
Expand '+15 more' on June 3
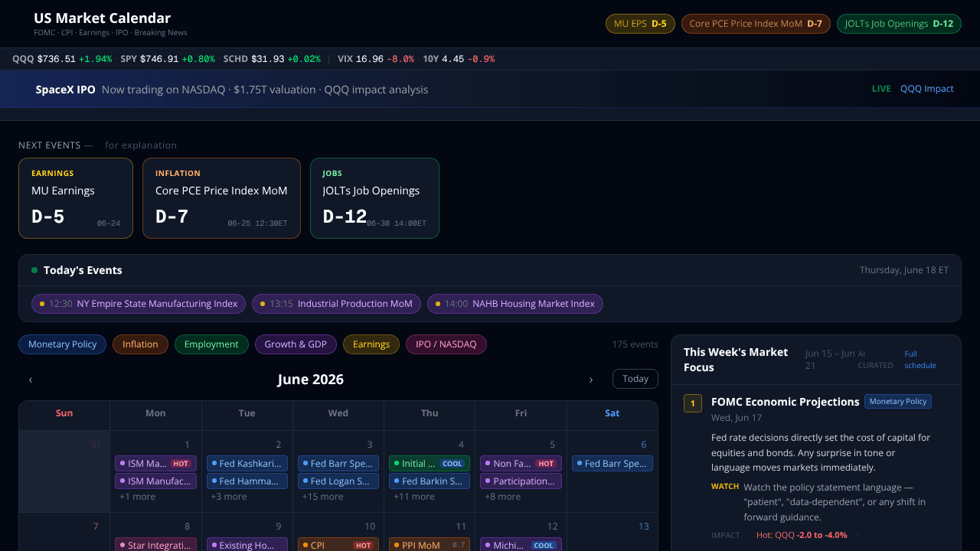click(x=322, y=497)
